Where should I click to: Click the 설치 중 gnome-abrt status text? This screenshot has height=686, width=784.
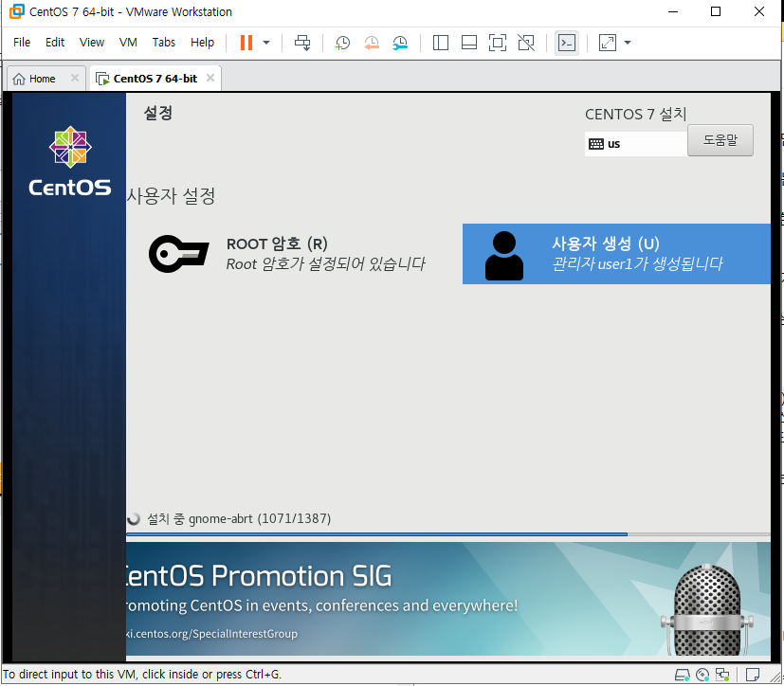tap(239, 518)
